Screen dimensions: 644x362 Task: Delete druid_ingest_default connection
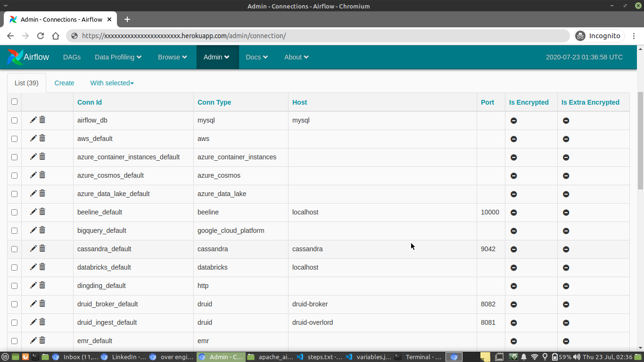point(42,322)
